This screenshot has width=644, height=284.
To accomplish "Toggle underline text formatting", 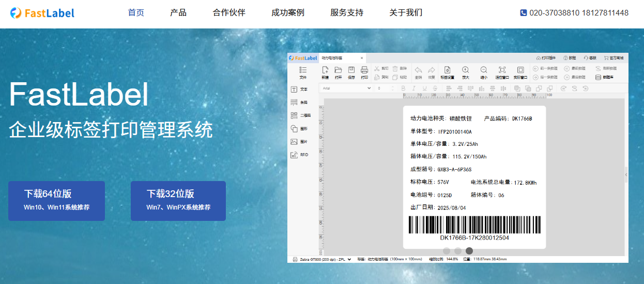I will [424, 88].
